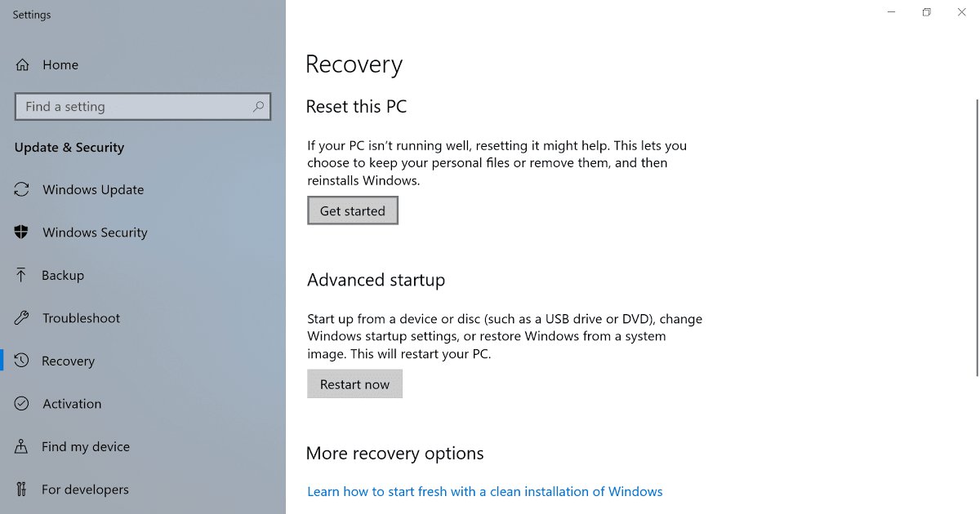This screenshot has width=980, height=514.
Task: Click the Home house icon
Action: pos(23,65)
